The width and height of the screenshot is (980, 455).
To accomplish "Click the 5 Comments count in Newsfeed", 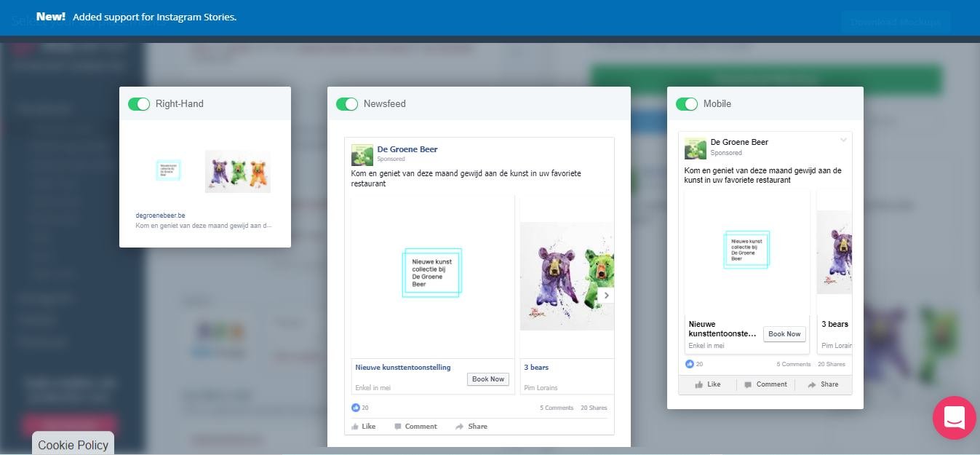I will point(557,408).
